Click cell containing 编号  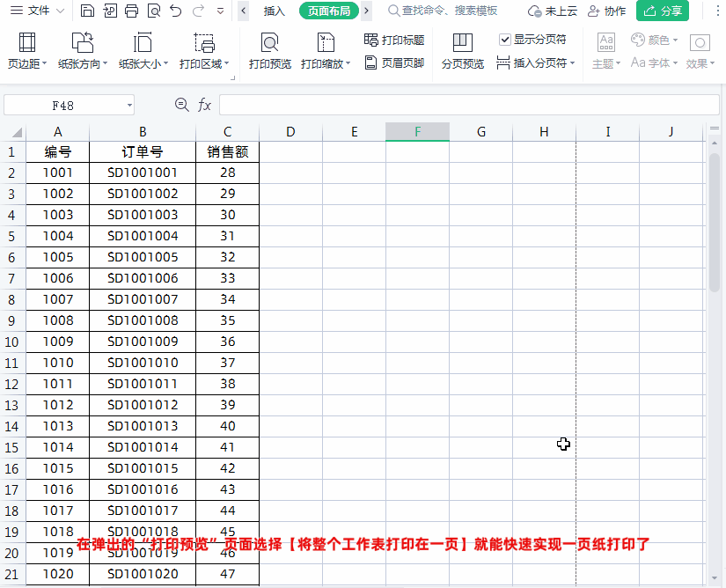58,152
